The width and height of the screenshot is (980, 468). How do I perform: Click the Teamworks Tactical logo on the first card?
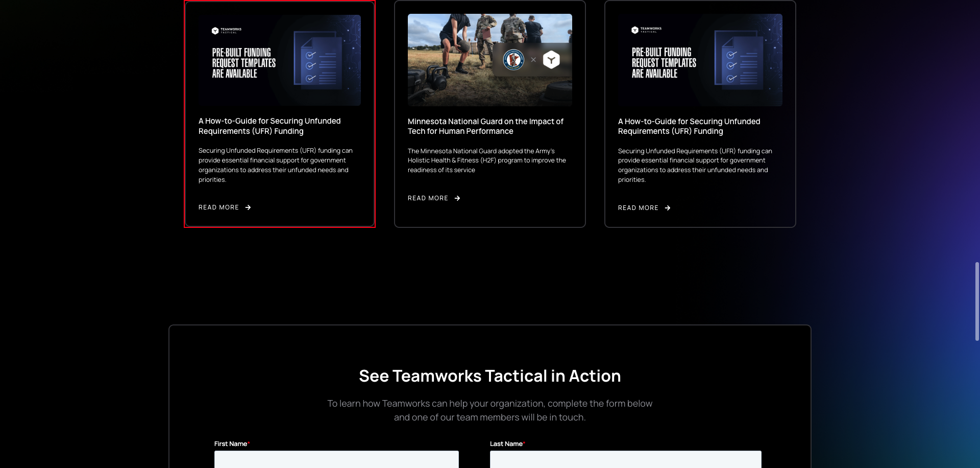coord(226,30)
